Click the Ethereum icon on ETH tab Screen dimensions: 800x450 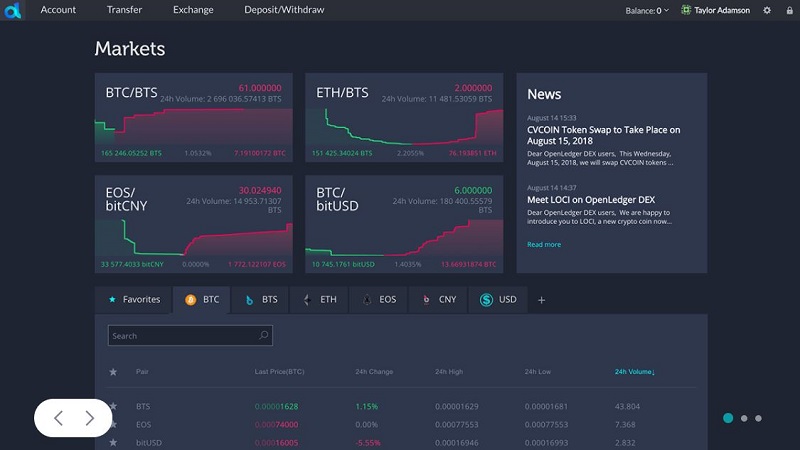click(x=307, y=300)
